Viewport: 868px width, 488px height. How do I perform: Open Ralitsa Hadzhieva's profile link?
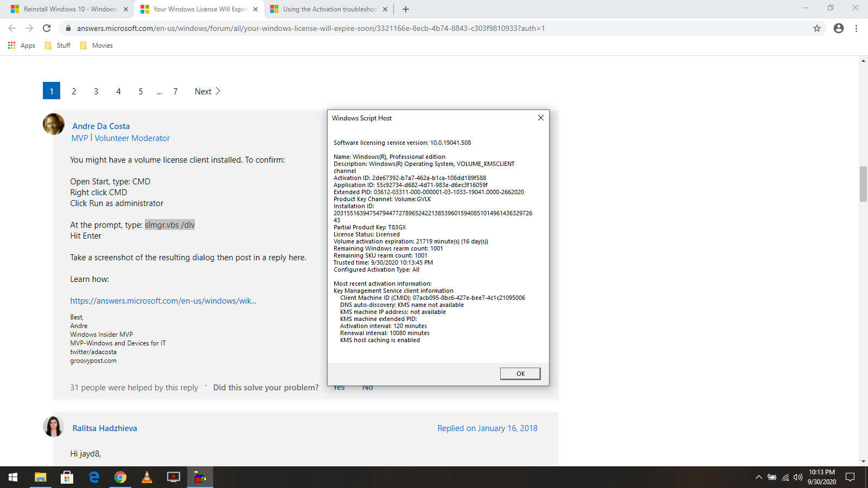pos(105,428)
